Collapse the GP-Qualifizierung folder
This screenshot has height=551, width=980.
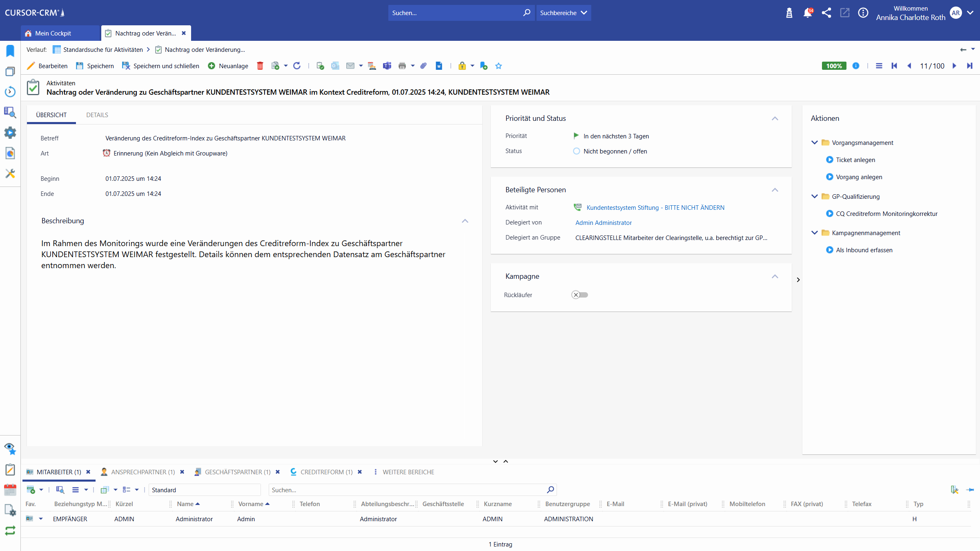[x=815, y=196]
